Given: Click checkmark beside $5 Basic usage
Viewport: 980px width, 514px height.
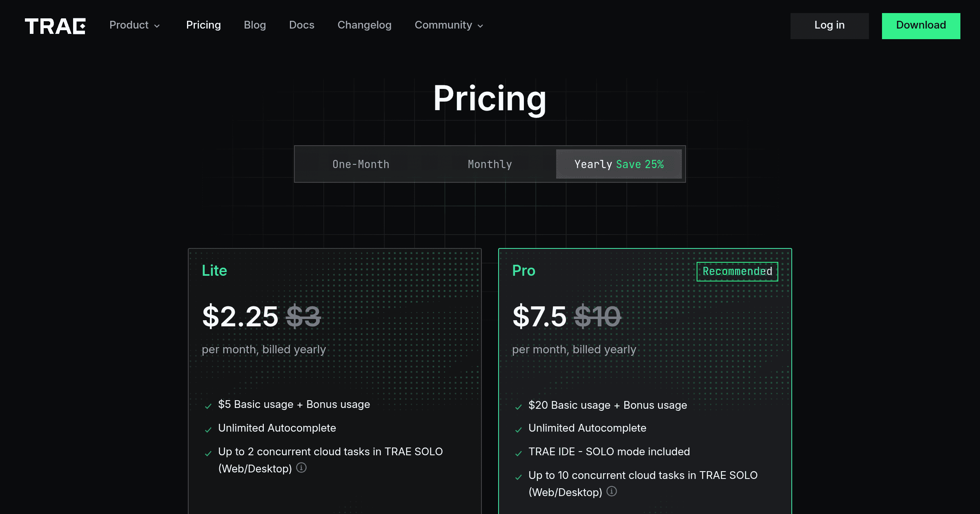Looking at the screenshot, I should [x=208, y=406].
